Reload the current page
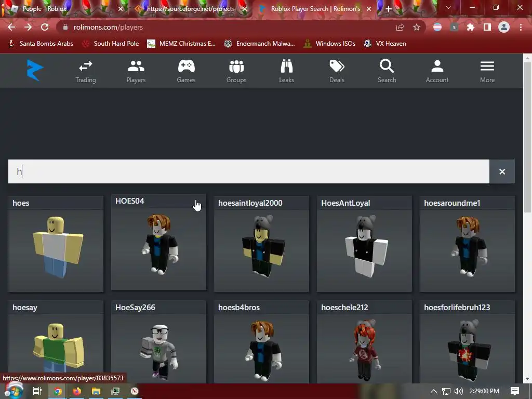This screenshot has width=532, height=399. [45, 27]
